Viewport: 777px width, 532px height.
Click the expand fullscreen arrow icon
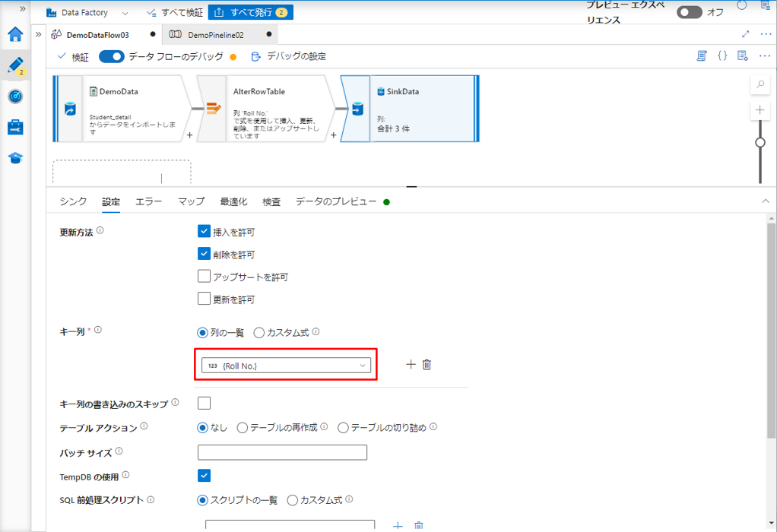(745, 34)
